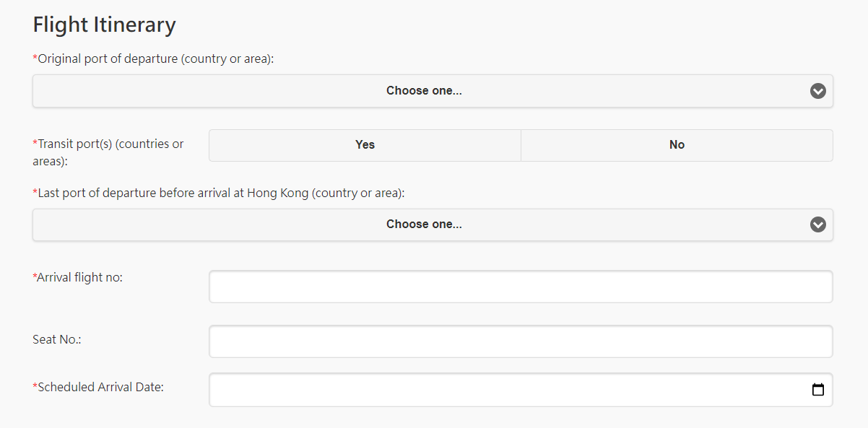Click the red asterisk before Transit port(s)

pos(35,143)
